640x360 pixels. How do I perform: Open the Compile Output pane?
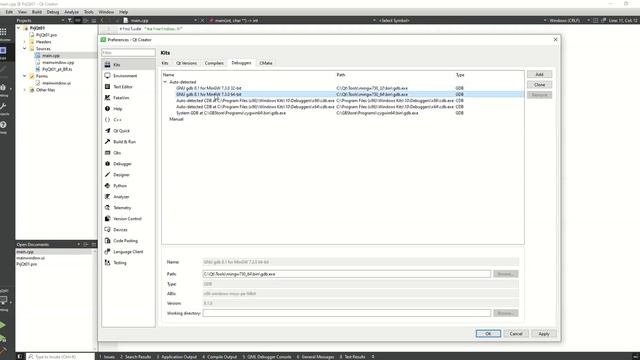(220, 357)
